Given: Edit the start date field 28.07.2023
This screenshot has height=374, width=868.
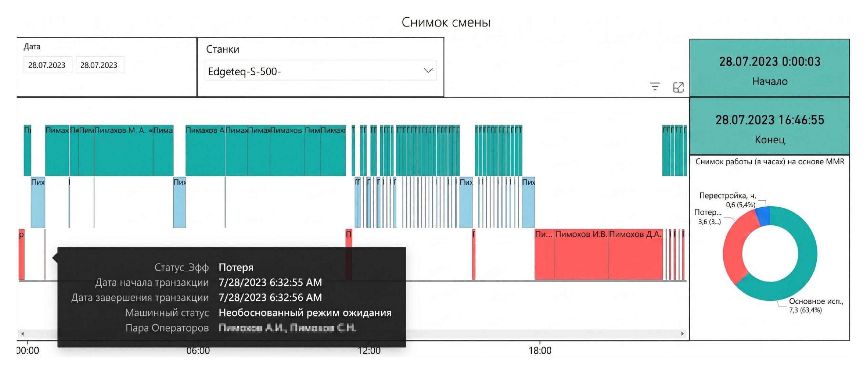Looking at the screenshot, I should point(47,65).
